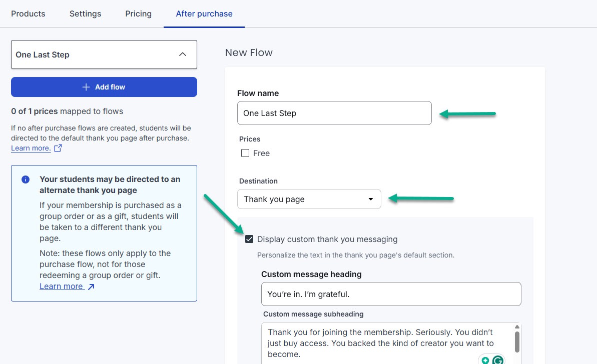Viewport: 597px width, 364px height.
Task: Edit the Custom message heading field
Action: click(391, 294)
